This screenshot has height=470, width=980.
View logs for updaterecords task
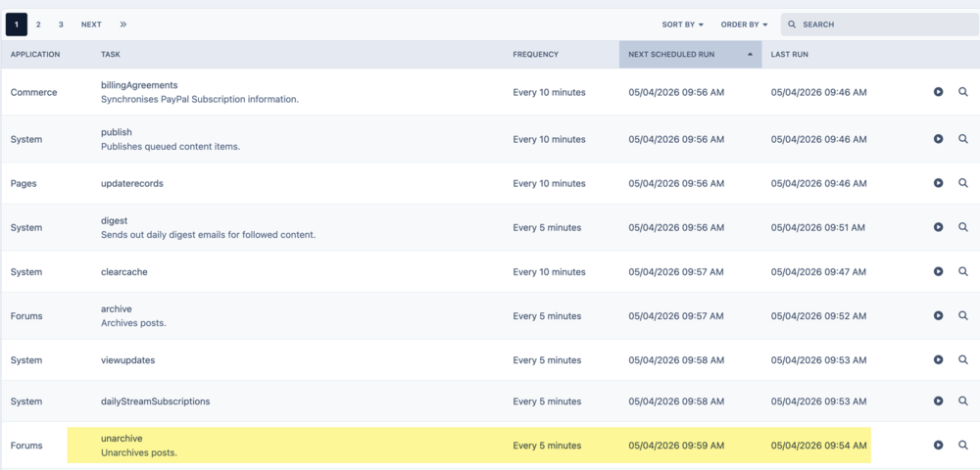963,183
